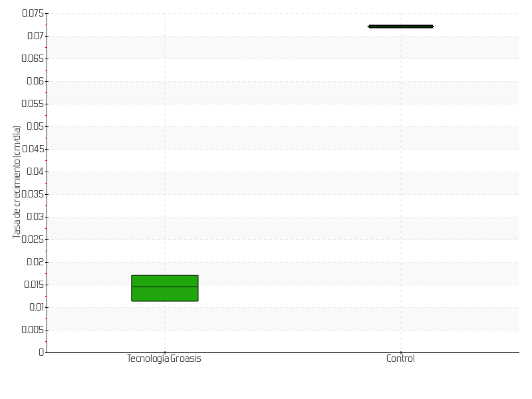Click the 0.03 y-axis tick label

coord(35,217)
